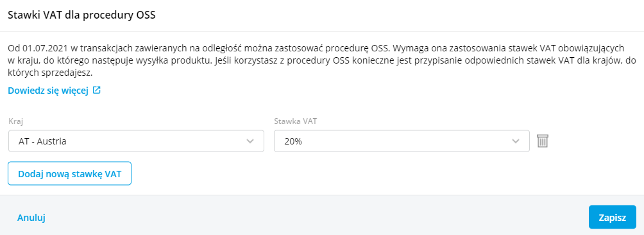Delete the AT - Austria VAT rate row
This screenshot has height=235, width=644.
click(x=543, y=141)
